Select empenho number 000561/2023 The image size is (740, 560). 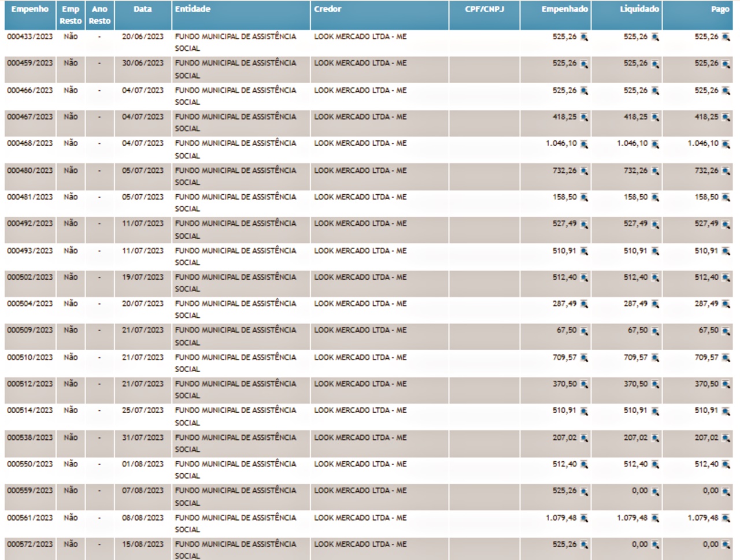tap(30, 518)
